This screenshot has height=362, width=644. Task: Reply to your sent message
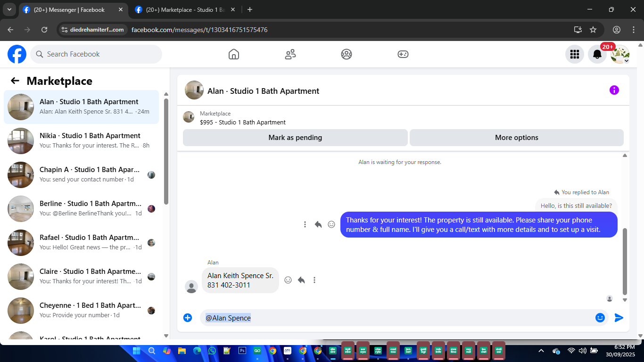pos(318,224)
